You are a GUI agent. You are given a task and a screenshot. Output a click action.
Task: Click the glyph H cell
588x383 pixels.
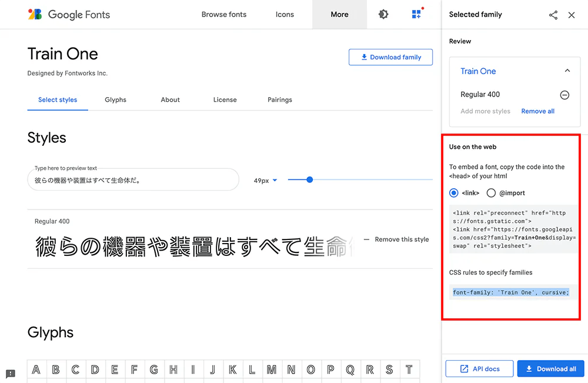(173, 370)
